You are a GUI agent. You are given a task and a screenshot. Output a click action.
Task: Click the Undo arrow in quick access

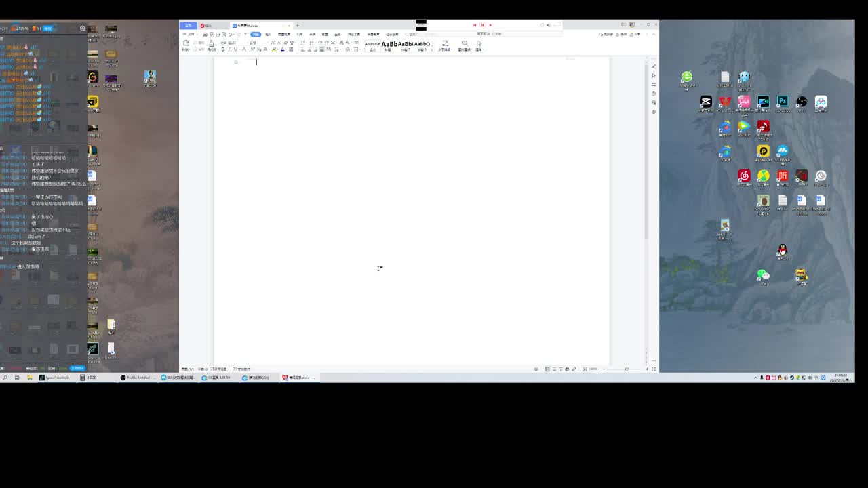230,35
